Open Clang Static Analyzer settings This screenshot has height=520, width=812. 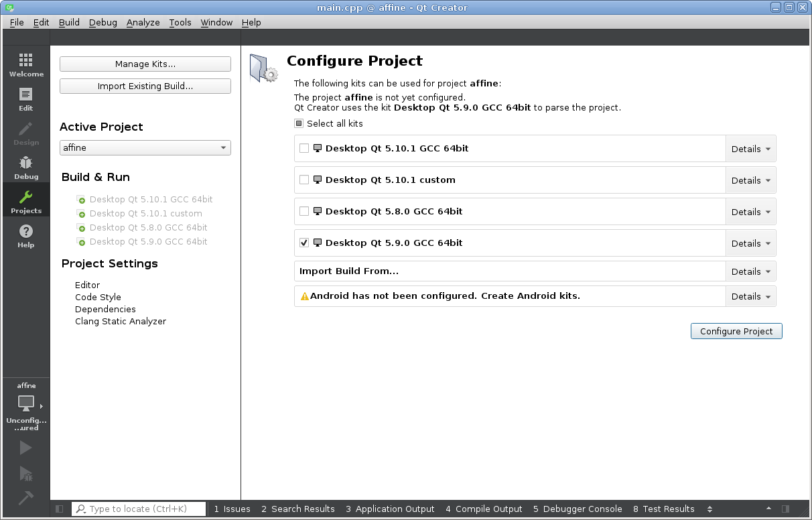[121, 322]
